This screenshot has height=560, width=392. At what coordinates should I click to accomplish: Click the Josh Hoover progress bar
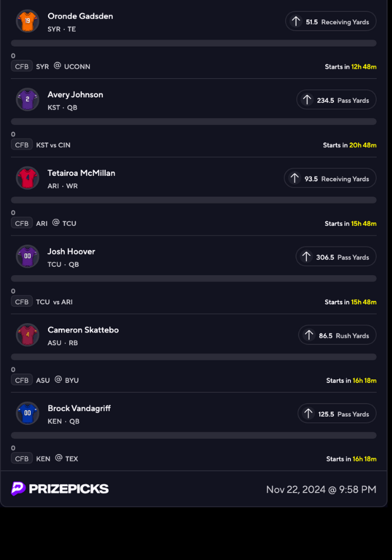click(x=194, y=278)
